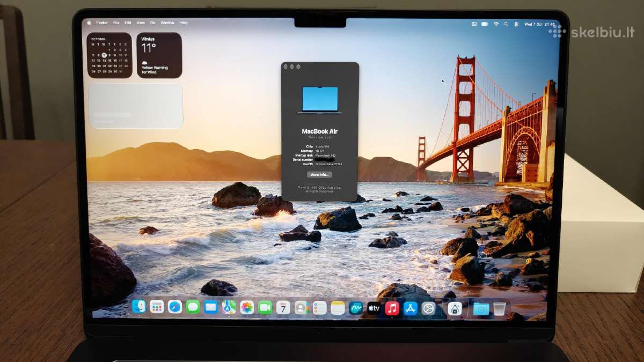
Task: Open Messages in the dock
Action: [193, 307]
